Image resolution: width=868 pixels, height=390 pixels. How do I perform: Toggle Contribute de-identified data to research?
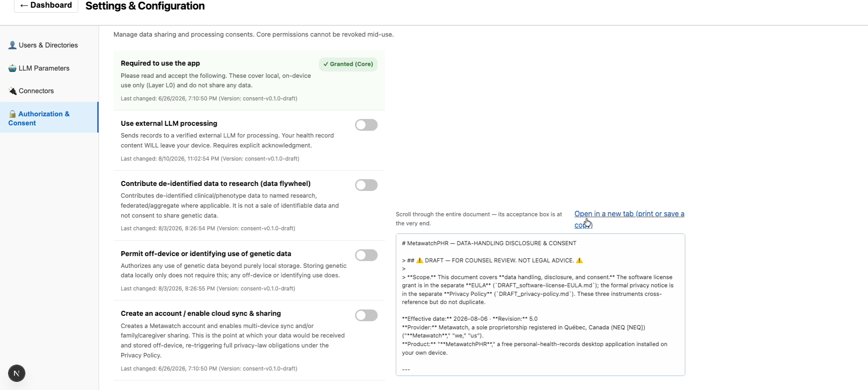[366, 185]
